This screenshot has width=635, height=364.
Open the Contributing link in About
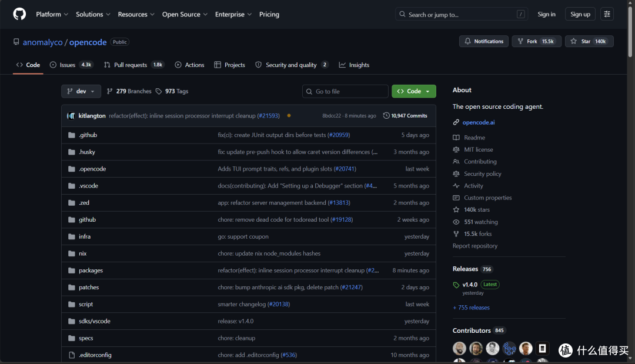pos(480,162)
